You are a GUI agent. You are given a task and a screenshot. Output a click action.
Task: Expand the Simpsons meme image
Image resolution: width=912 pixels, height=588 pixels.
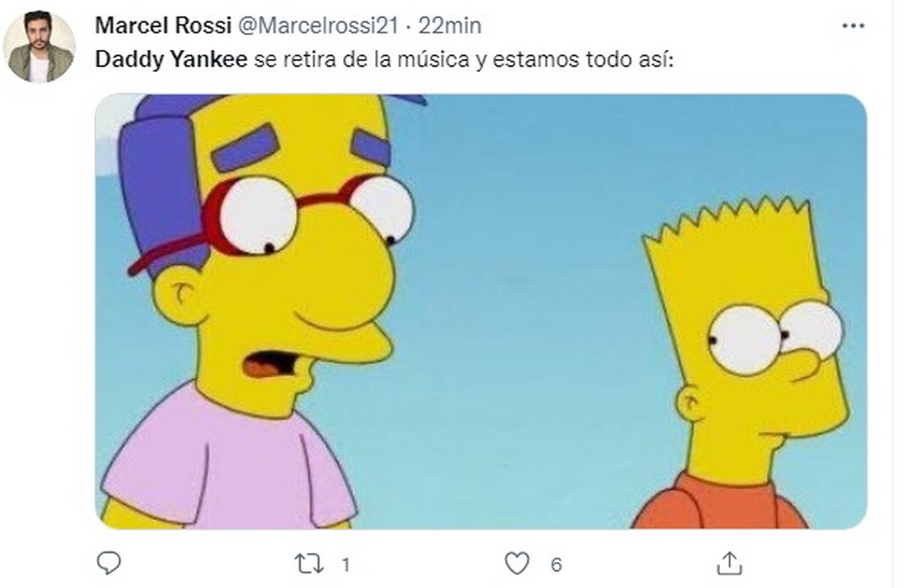481,311
